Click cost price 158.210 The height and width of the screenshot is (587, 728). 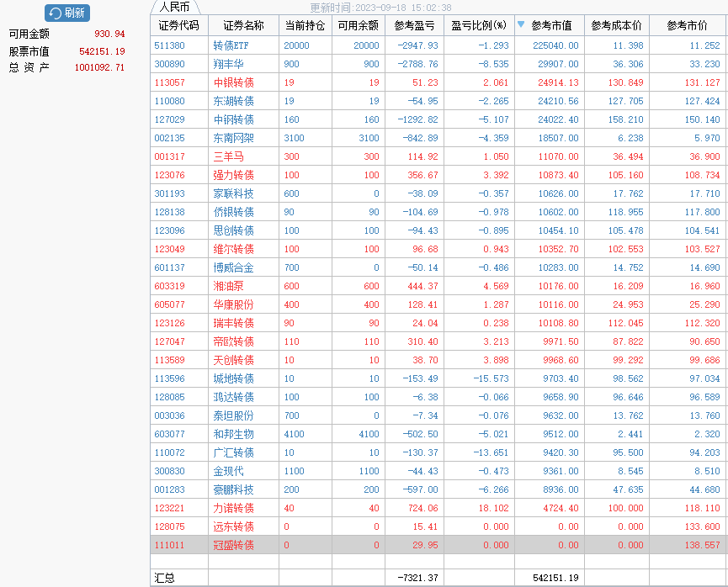(625, 119)
